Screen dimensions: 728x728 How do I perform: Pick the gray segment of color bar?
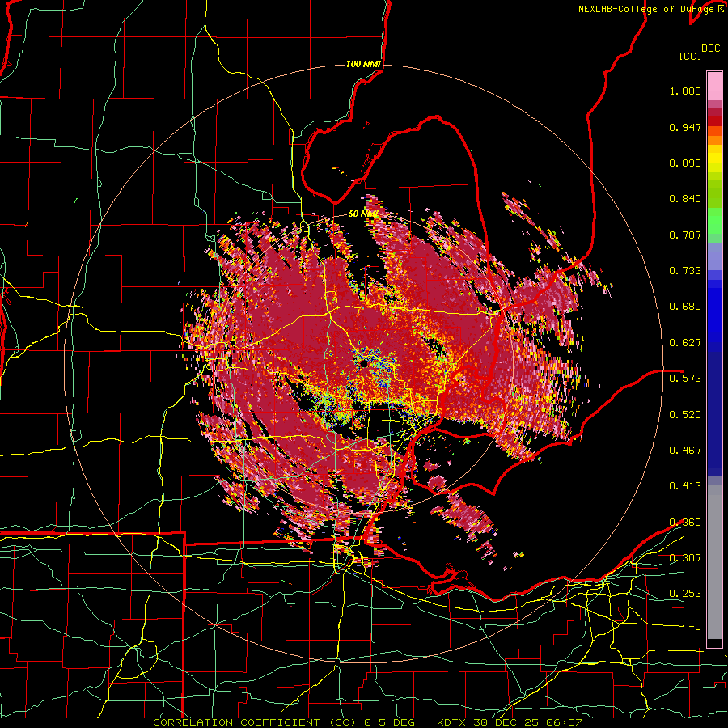[714, 562]
